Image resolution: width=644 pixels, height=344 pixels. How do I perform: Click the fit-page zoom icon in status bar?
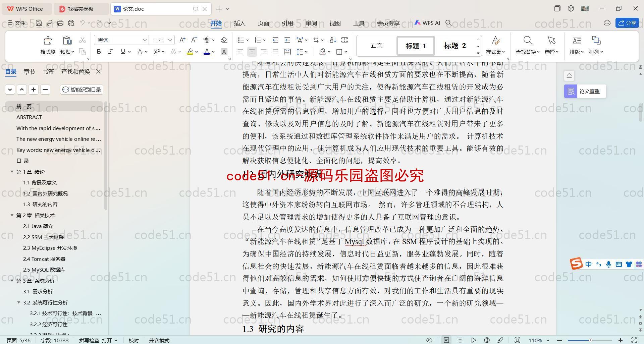pyautogui.click(x=517, y=340)
